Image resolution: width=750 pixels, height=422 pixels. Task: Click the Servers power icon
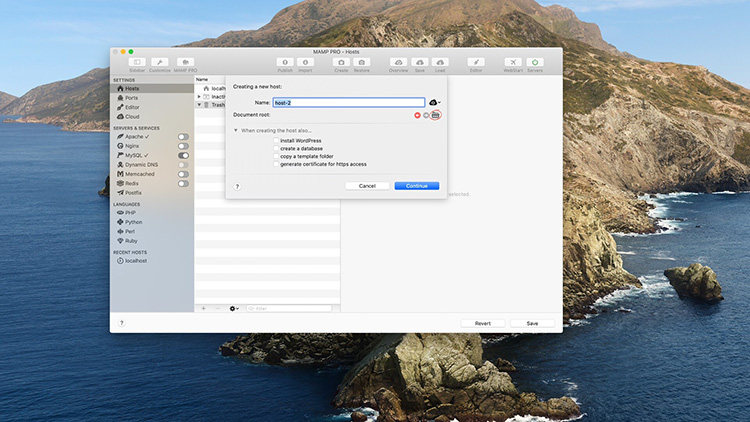pos(535,62)
